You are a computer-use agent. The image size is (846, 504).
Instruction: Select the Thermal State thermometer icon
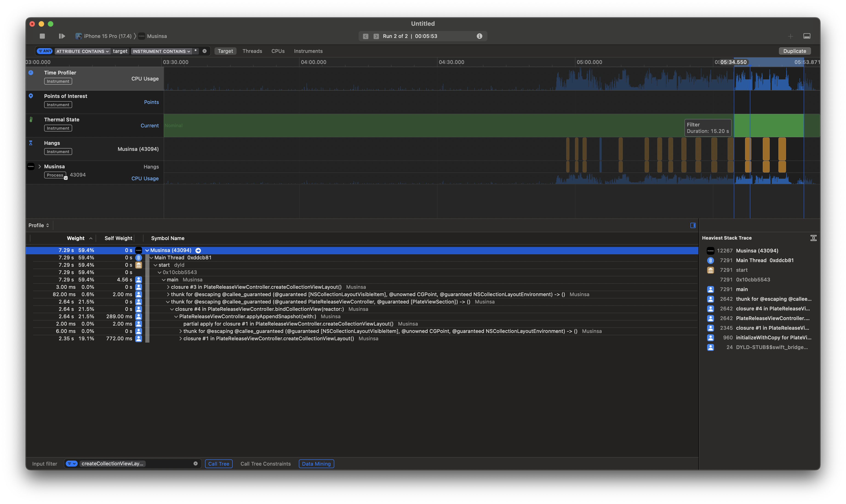click(x=31, y=120)
